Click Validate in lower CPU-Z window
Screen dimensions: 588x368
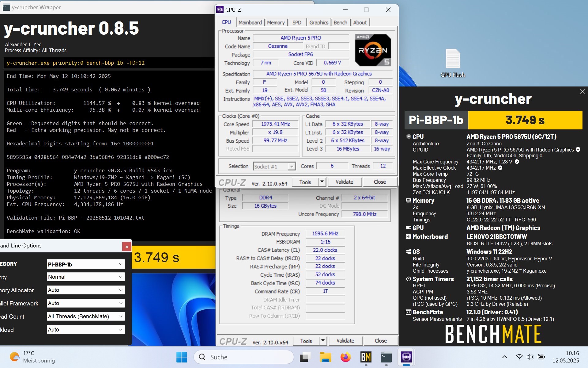[x=345, y=341]
